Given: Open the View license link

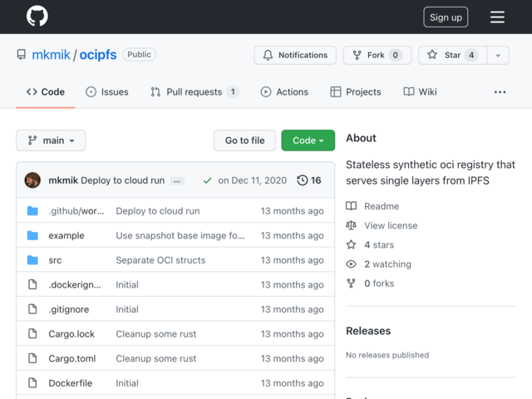Looking at the screenshot, I should [391, 225].
